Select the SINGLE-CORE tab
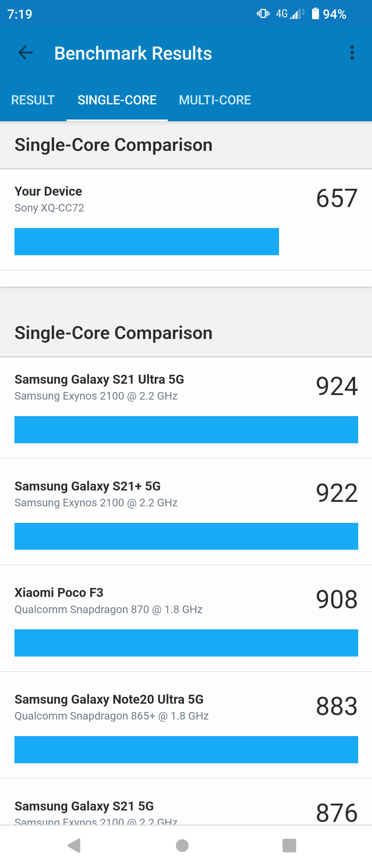Screen dimensions: 372x868 tap(117, 100)
